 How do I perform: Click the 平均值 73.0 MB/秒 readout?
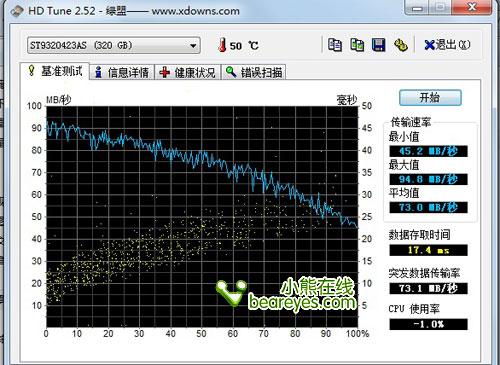pos(428,207)
